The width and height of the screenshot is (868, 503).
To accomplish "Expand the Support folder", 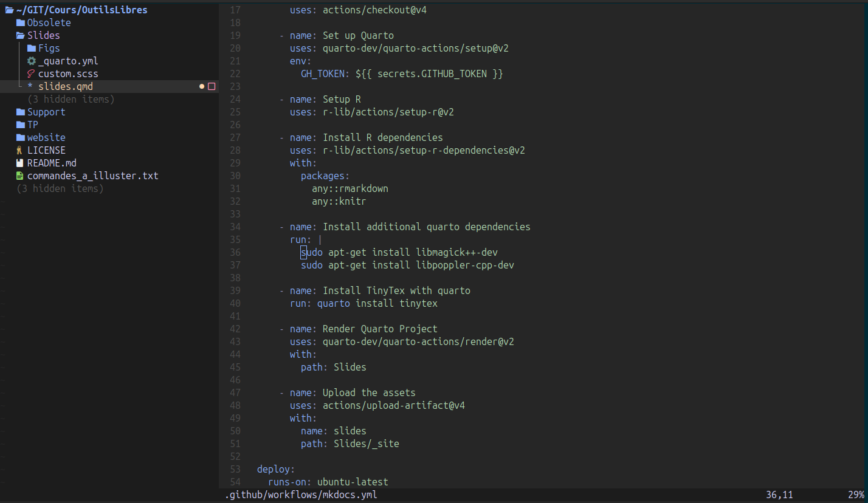I will pos(46,112).
